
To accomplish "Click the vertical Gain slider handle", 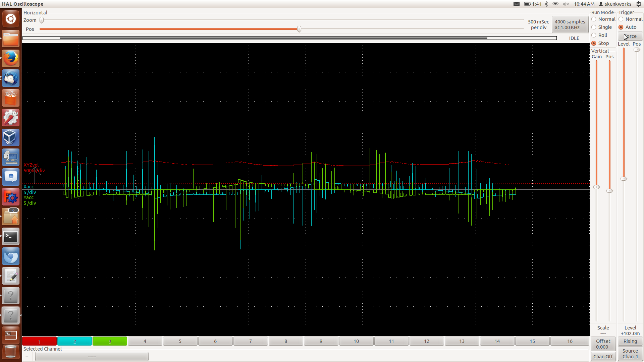I will tap(596, 187).
